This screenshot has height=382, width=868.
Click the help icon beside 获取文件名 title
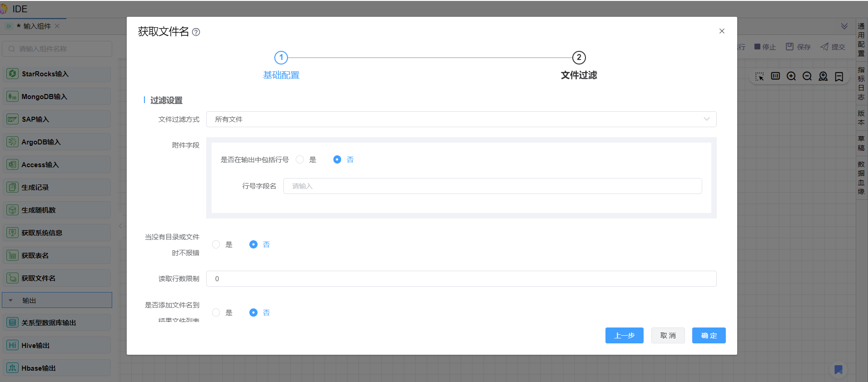pyautogui.click(x=196, y=32)
